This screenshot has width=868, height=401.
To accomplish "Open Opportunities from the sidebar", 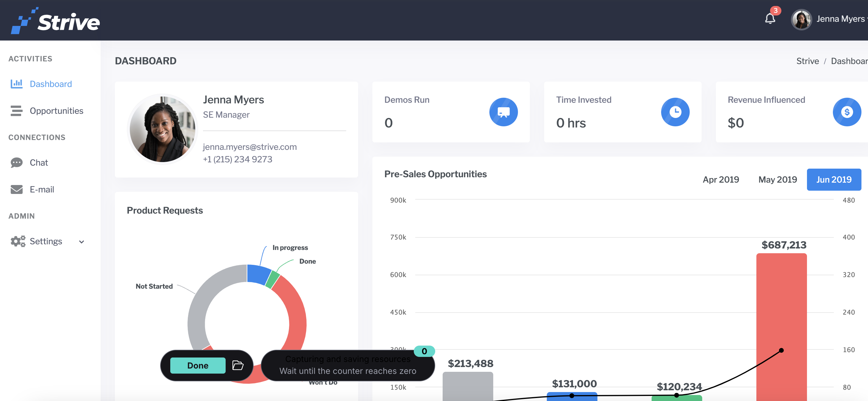I will [57, 111].
